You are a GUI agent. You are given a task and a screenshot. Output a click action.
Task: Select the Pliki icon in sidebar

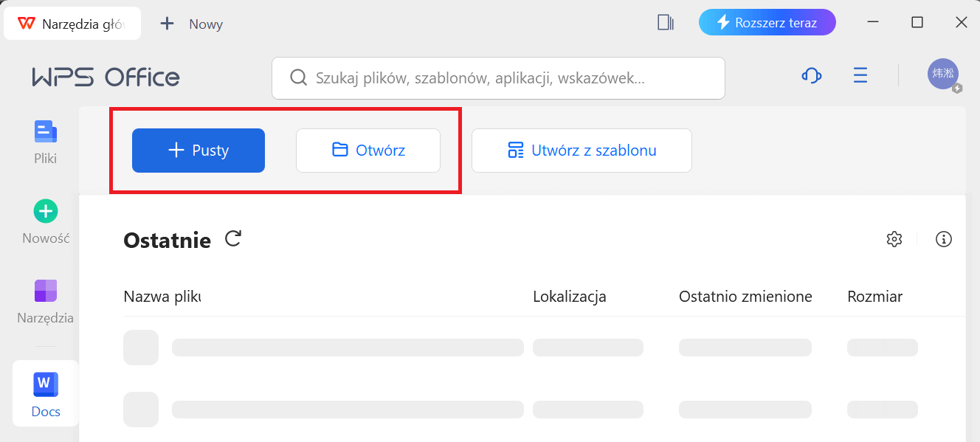coord(45,140)
